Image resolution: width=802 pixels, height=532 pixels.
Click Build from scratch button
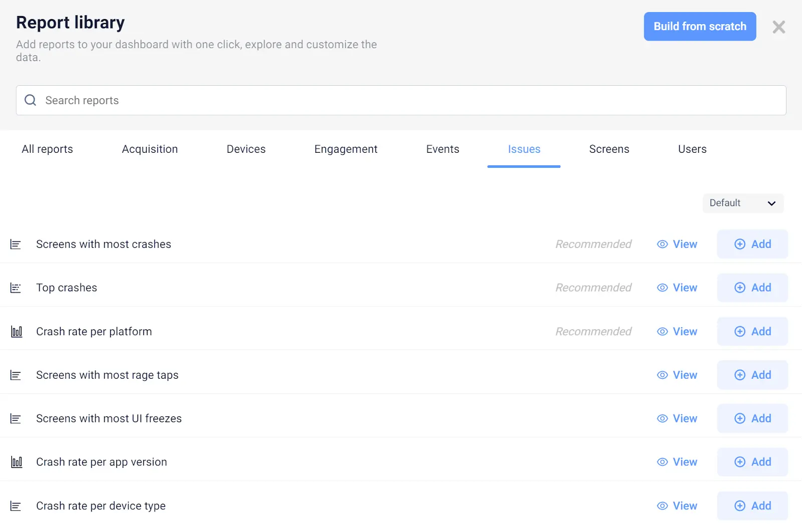coord(700,27)
